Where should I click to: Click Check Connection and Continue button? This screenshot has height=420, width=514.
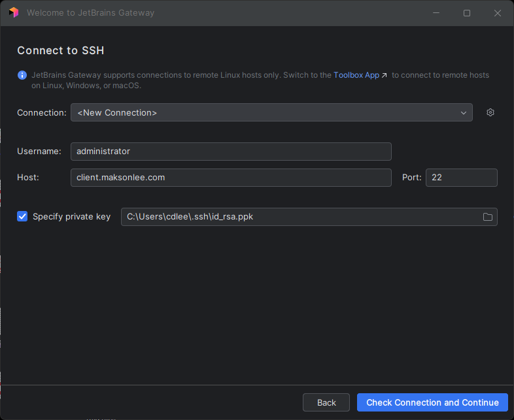pyautogui.click(x=432, y=402)
